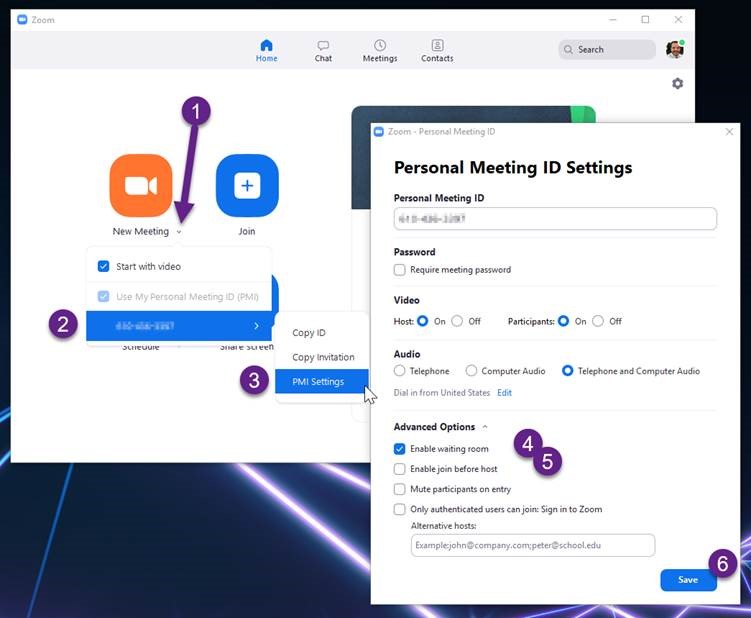Check Only authenticated users can join

click(x=399, y=509)
